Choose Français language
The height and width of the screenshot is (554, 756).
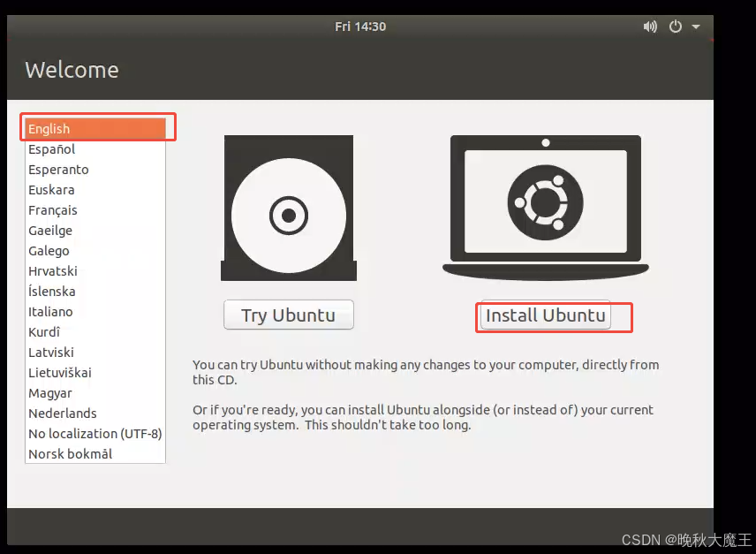tap(95, 209)
